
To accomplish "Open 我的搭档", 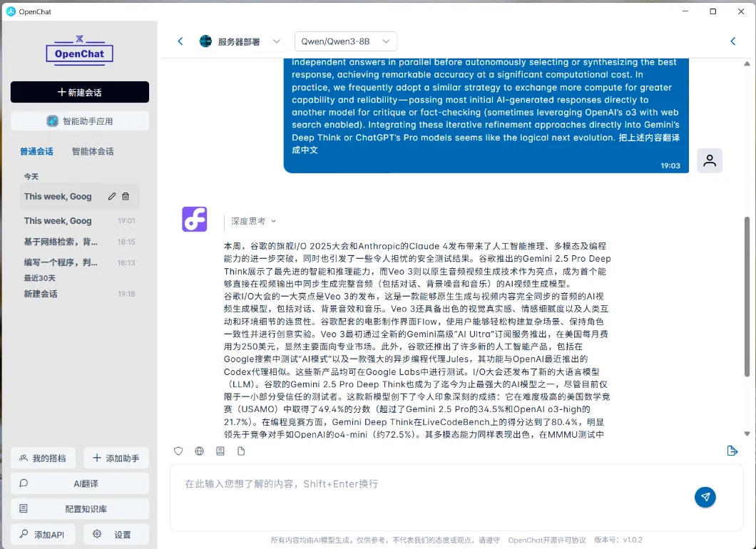I will click(43, 458).
